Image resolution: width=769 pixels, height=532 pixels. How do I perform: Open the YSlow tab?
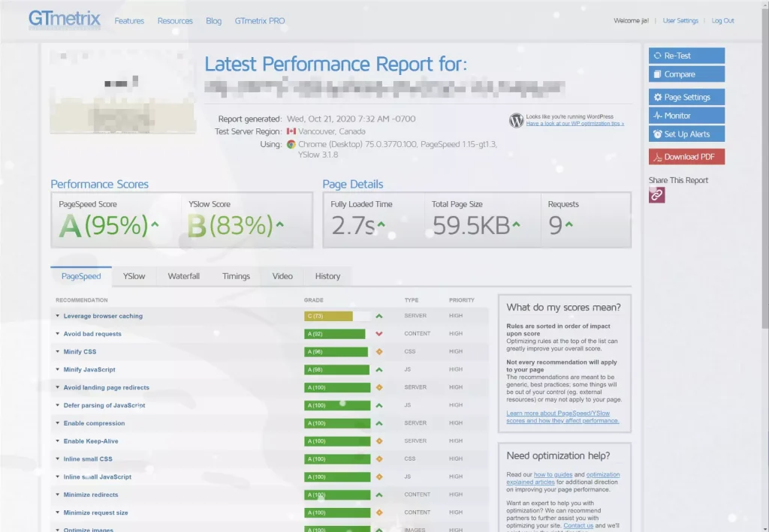pyautogui.click(x=134, y=276)
